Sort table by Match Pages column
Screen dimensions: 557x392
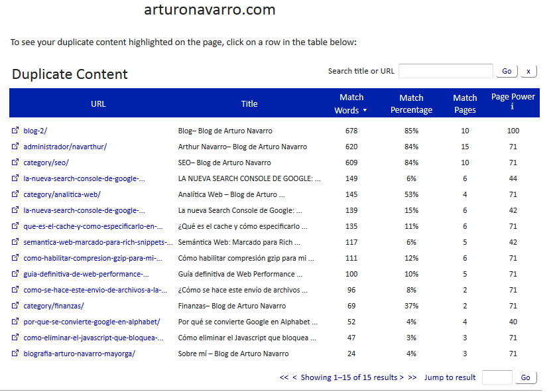click(465, 103)
